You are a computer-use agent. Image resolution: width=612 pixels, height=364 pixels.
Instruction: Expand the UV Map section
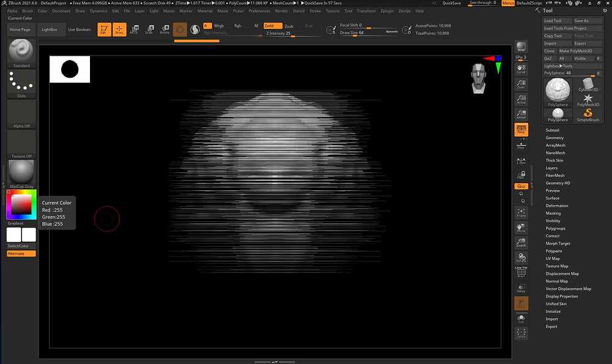[553, 259]
